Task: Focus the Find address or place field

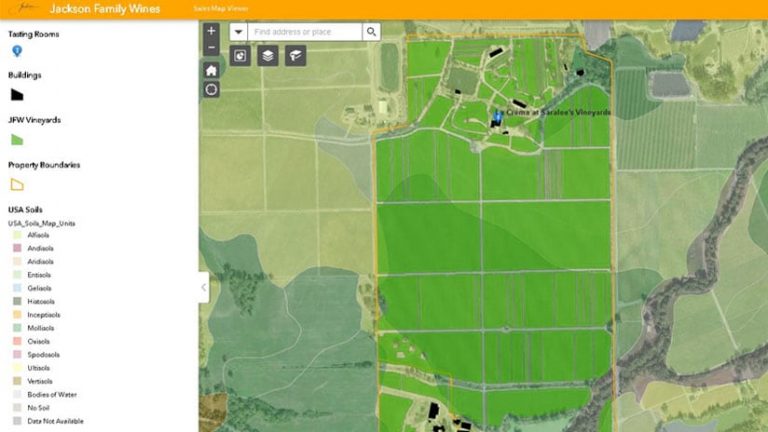Action: coord(305,32)
